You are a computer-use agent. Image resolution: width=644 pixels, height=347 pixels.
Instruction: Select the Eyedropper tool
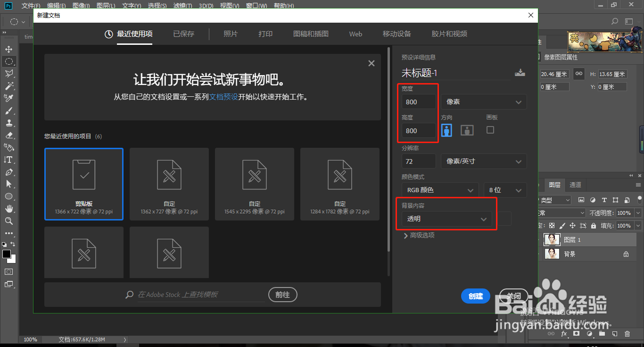tap(8, 98)
